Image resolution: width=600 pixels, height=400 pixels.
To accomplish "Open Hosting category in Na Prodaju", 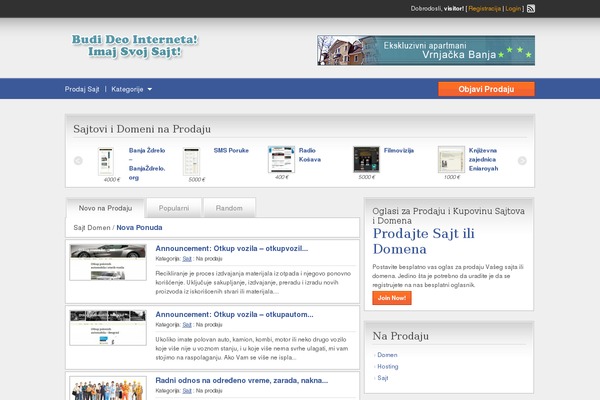I will click(388, 366).
